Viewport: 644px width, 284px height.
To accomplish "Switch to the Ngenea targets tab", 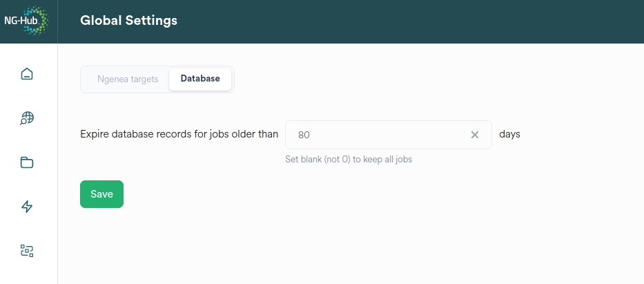I will click(x=128, y=79).
